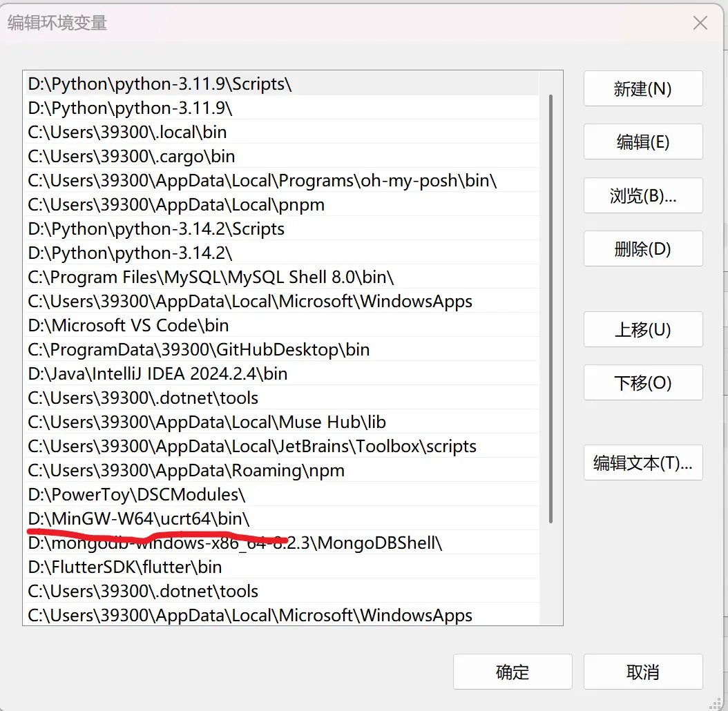The image size is (728, 711).
Task: Select D:\Python\python-3.14.2\Scripts entry
Action: 282,228
